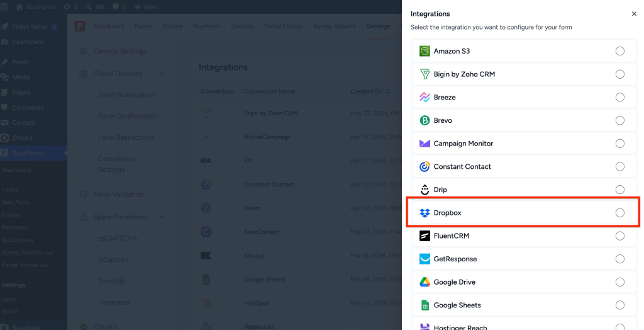This screenshot has height=330, width=644.
Task: Click the Google Drive logo icon
Action: point(425,282)
